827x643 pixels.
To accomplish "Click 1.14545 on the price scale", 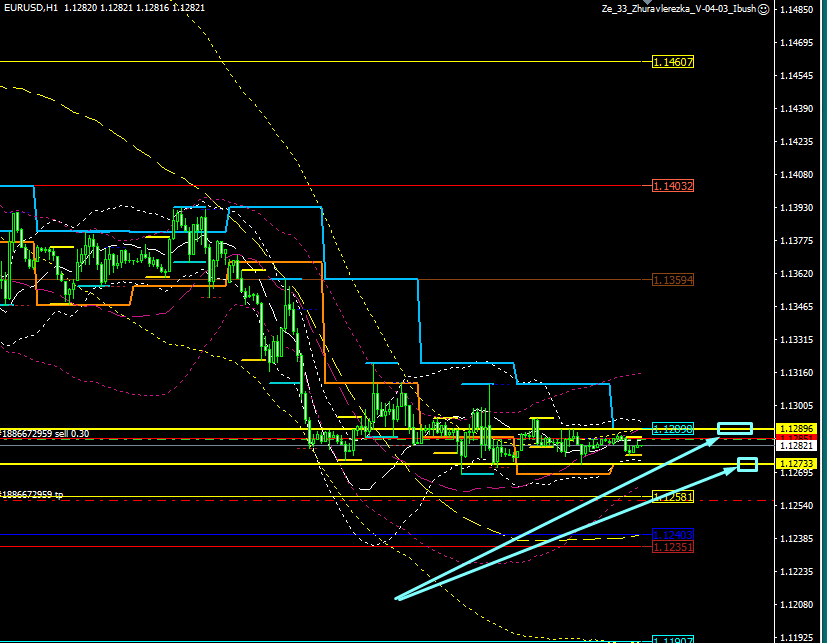I will (796, 76).
